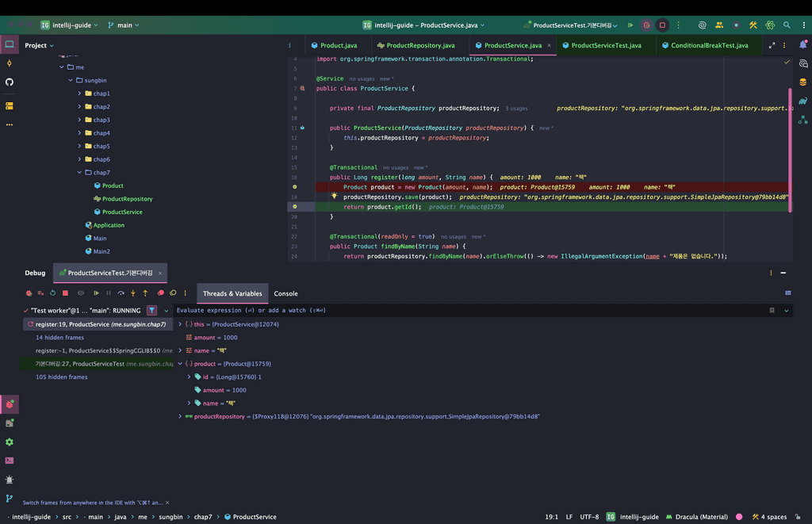Click Search Everywhere magnifier icon
This screenshot has width=812, height=524.
point(787,25)
